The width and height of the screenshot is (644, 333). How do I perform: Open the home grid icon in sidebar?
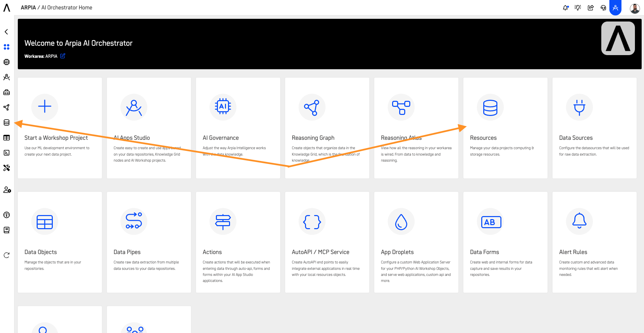(6, 47)
